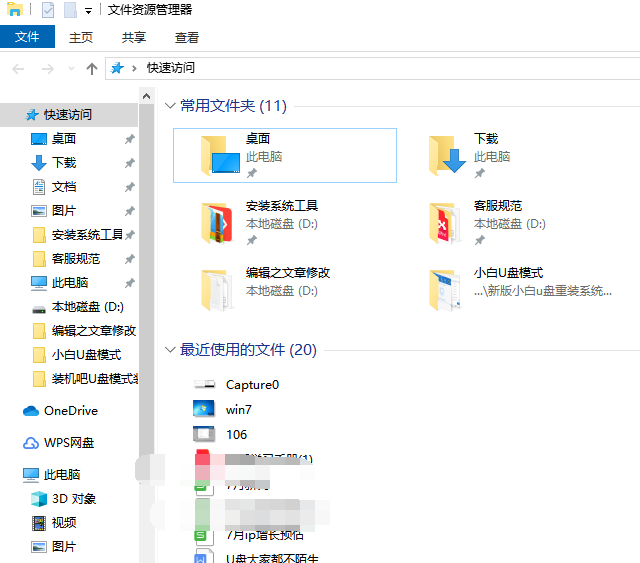Open the 下载 folder with blue arrow
This screenshot has height=563, width=640.
448,155
